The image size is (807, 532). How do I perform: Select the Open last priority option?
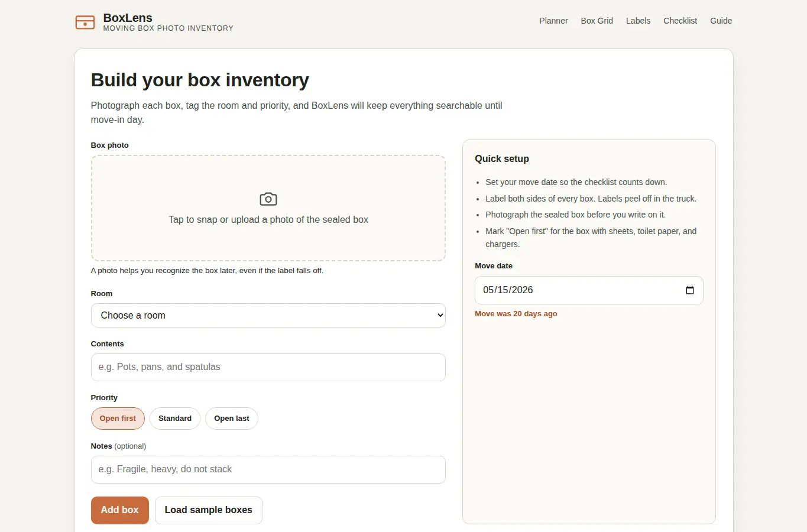[232, 419]
